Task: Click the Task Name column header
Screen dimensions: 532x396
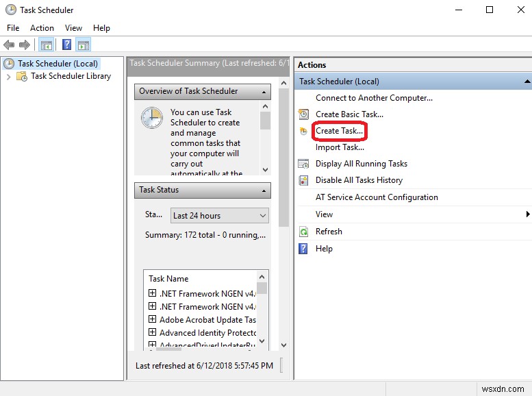Action: pyautogui.click(x=168, y=279)
